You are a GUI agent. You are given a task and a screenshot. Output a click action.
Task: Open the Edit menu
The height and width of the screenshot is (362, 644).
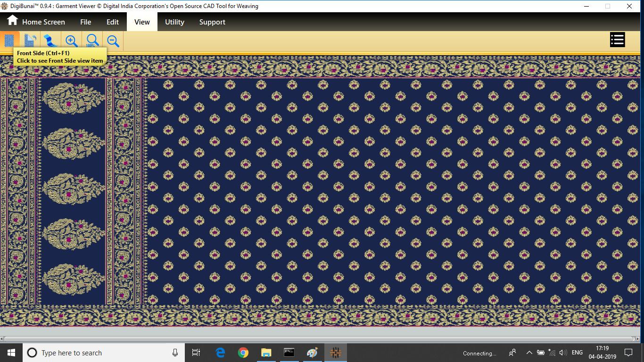113,22
